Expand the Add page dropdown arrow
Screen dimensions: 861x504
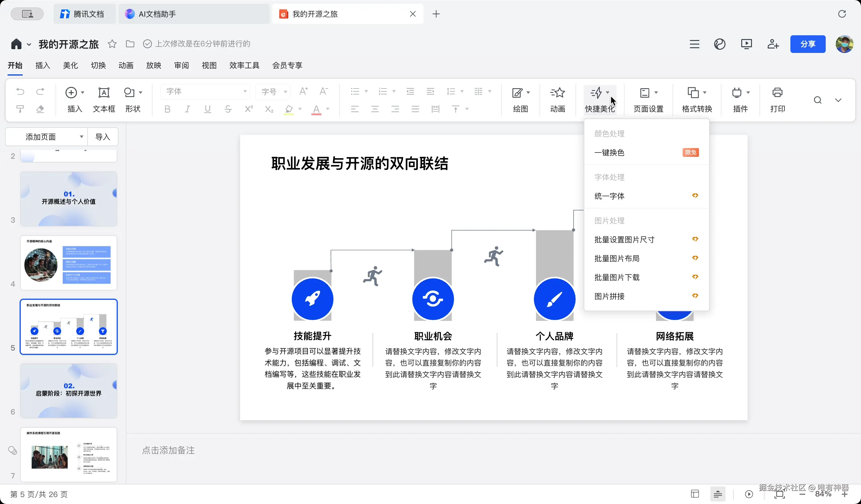(81, 137)
